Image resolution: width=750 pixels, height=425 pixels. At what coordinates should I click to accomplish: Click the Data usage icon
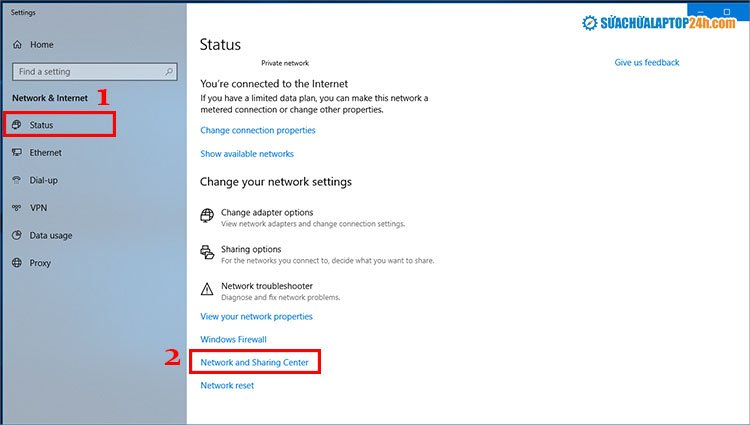click(17, 236)
